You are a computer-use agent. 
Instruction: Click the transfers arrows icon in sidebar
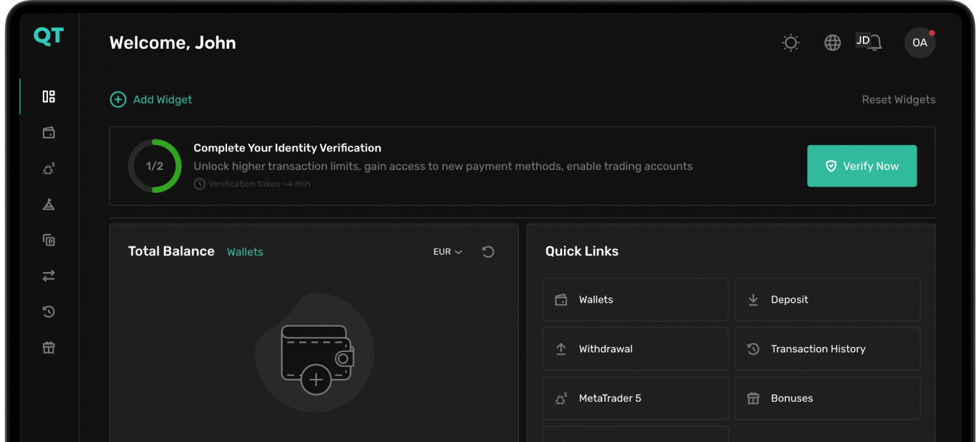[x=48, y=275]
